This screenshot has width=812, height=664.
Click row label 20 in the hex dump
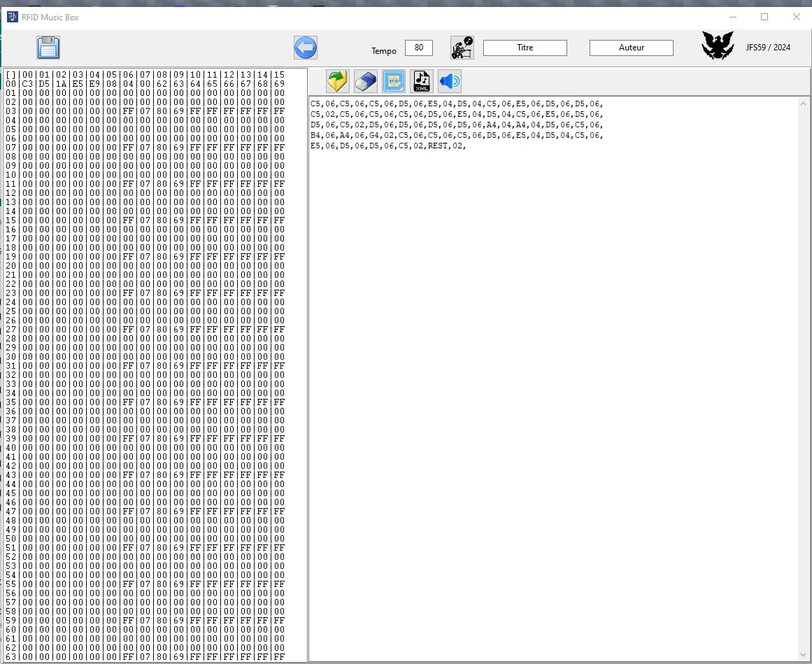point(11,266)
